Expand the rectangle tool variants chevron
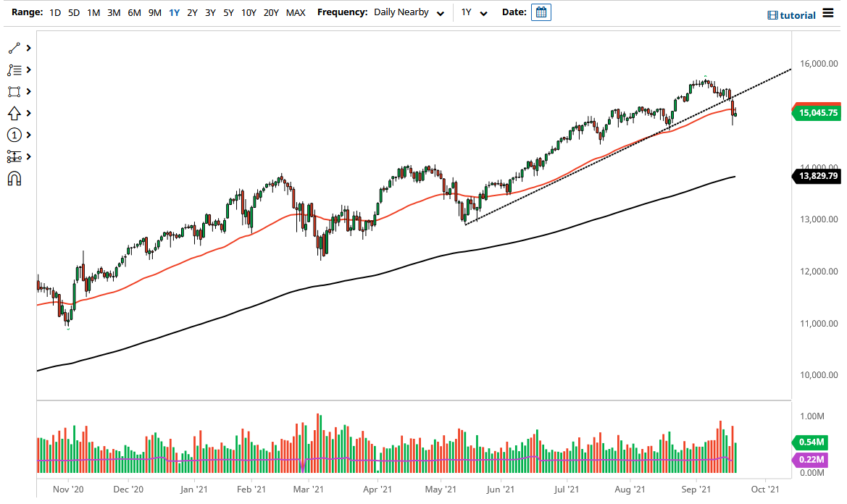Viewport: 847px width, 504px height. pyautogui.click(x=29, y=91)
